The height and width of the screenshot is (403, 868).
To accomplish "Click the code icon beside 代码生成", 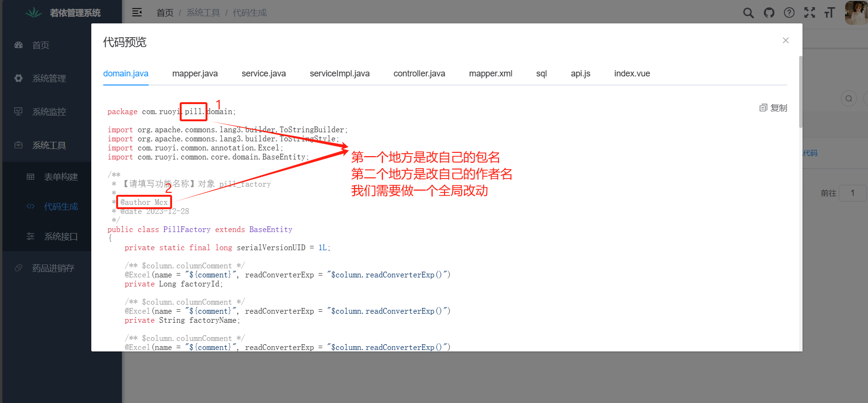I will [31, 206].
